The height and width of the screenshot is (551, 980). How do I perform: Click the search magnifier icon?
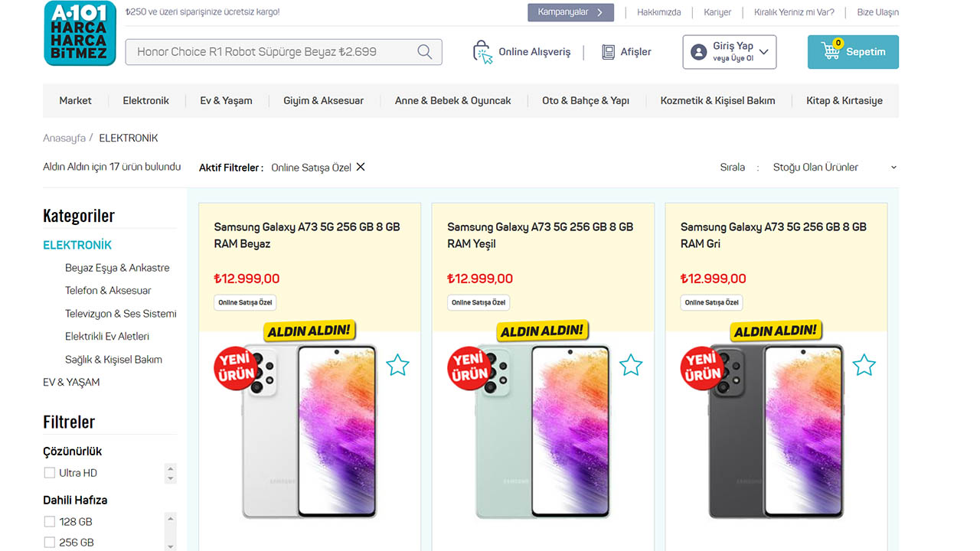point(425,52)
